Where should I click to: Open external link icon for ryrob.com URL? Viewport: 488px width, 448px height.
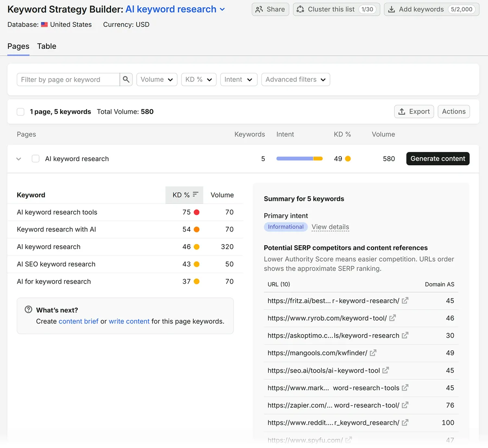[x=392, y=318]
